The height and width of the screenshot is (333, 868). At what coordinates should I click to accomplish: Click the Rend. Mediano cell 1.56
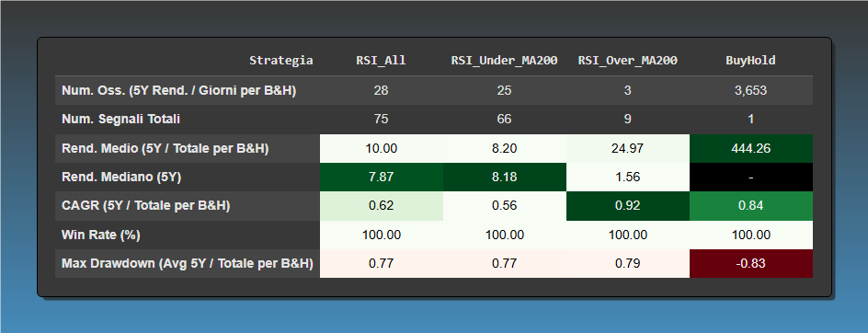click(x=628, y=178)
